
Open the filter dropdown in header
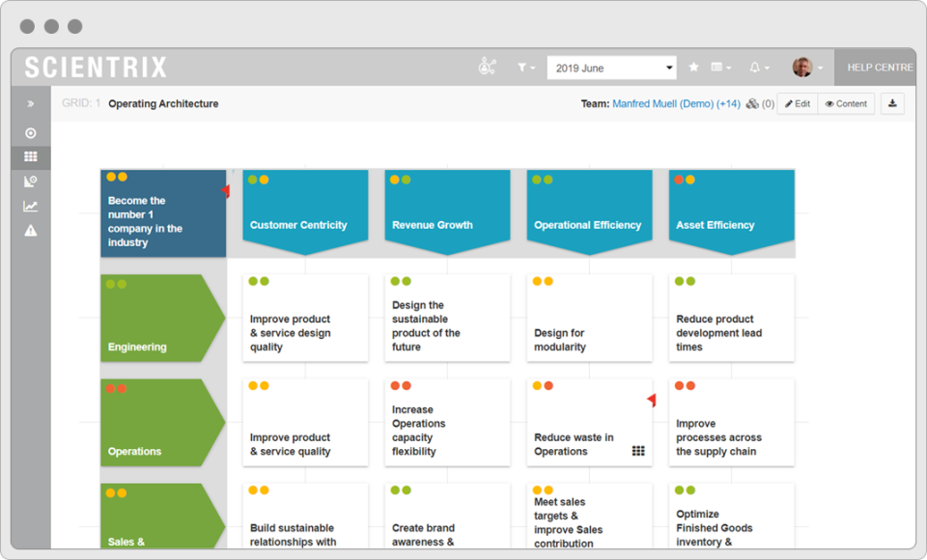pyautogui.click(x=525, y=68)
